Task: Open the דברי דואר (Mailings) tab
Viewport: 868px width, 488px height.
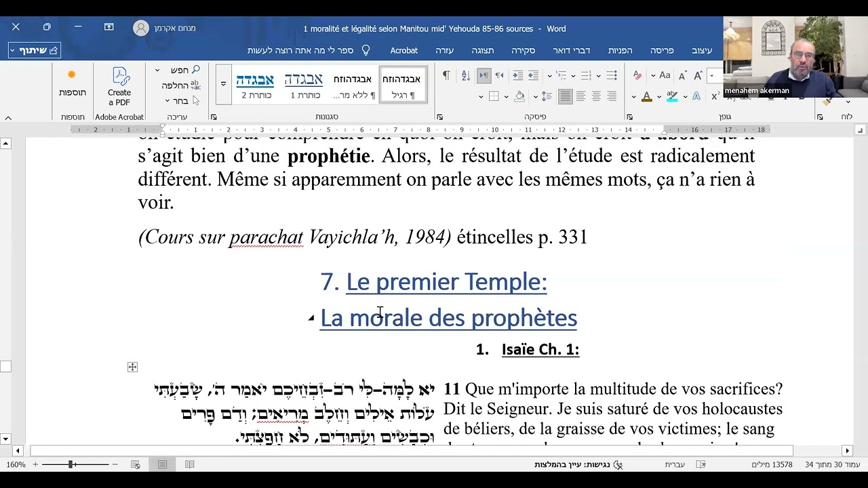Action: tap(571, 51)
